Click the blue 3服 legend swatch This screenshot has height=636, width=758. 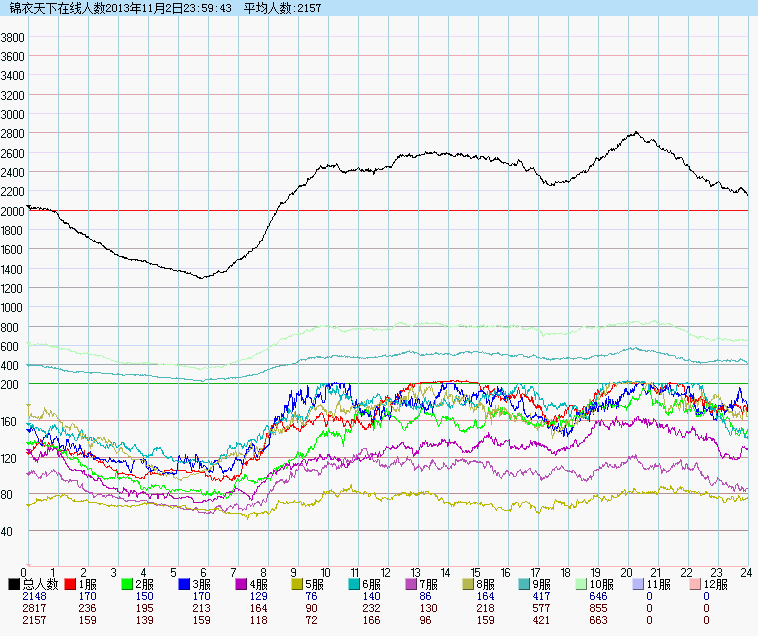[x=185, y=584]
